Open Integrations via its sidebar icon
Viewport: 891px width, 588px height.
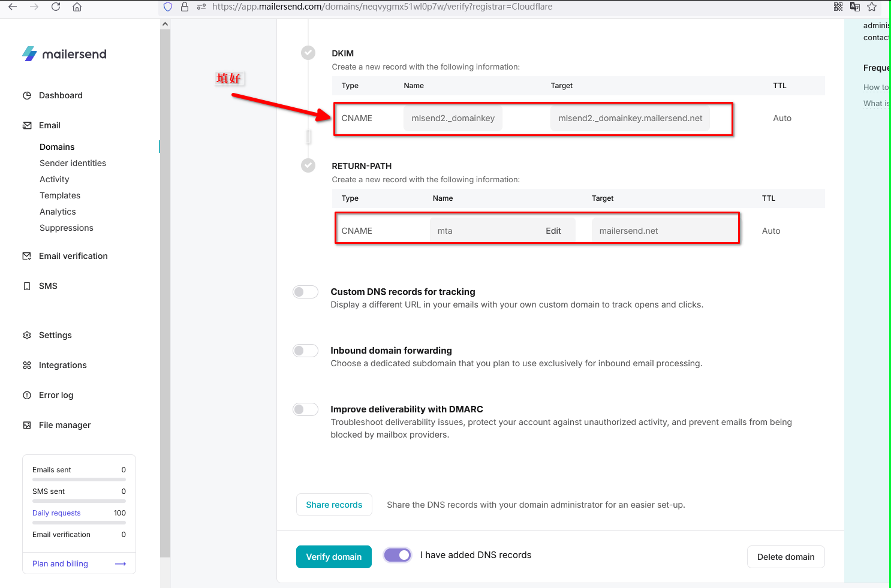27,365
